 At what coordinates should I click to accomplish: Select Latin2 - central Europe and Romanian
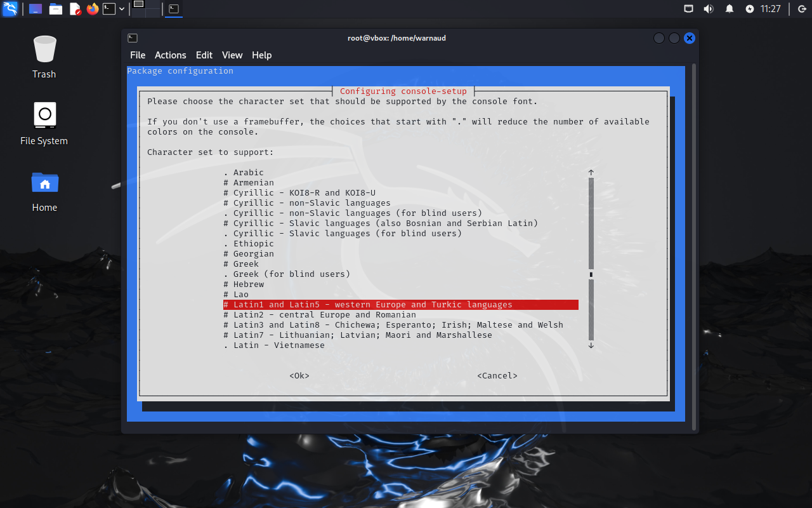click(324, 315)
